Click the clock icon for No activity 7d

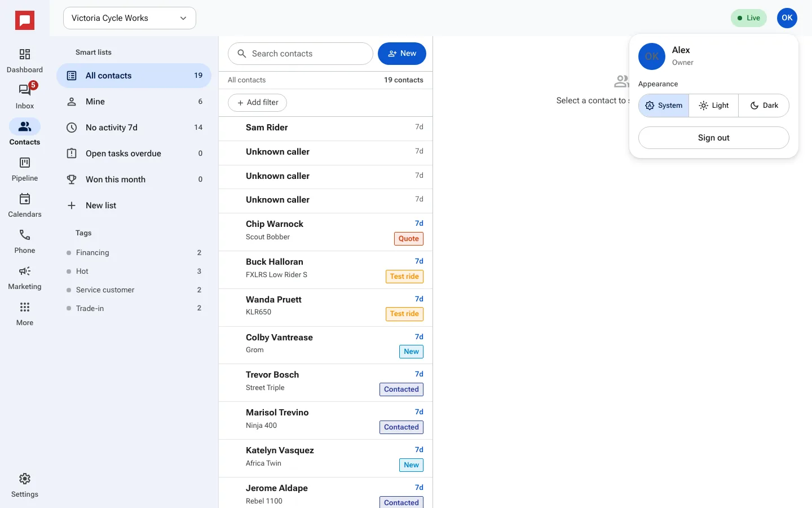pyautogui.click(x=72, y=128)
